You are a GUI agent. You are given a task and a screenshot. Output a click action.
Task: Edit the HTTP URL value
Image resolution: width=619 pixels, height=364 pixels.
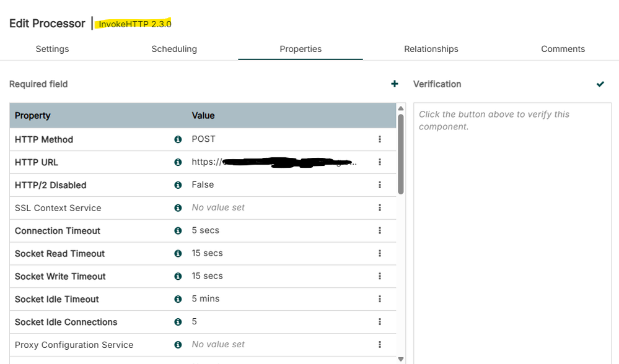click(x=274, y=162)
